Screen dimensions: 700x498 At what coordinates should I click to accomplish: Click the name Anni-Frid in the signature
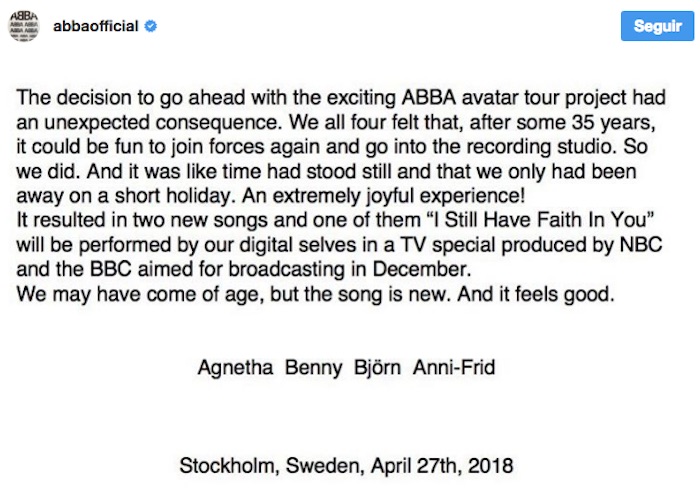454,367
